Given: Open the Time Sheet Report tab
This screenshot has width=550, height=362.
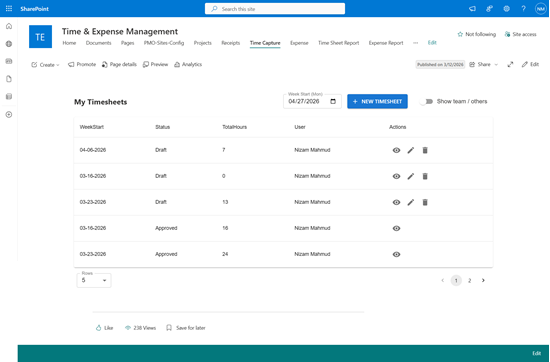Looking at the screenshot, I should 338,43.
